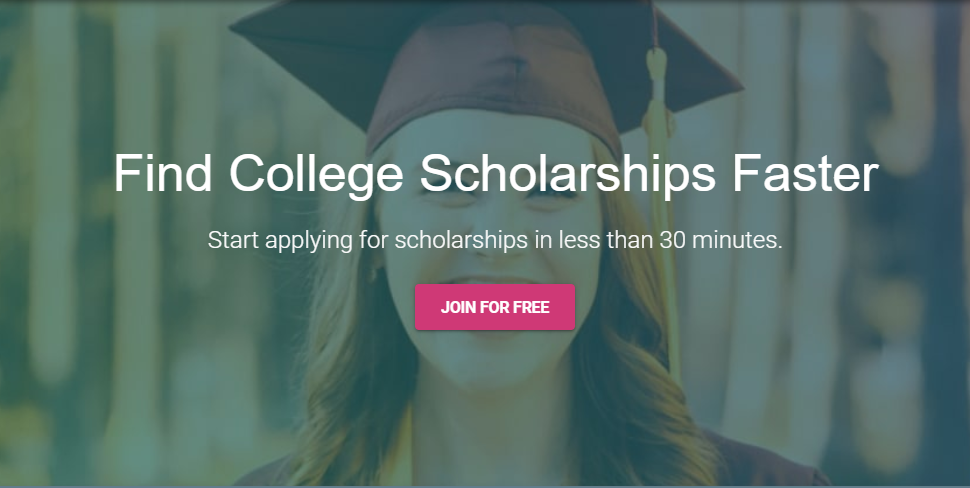Screen dimensions: 970x488
Task: Click the word 'FREE' on the pink button
Action: (531, 307)
